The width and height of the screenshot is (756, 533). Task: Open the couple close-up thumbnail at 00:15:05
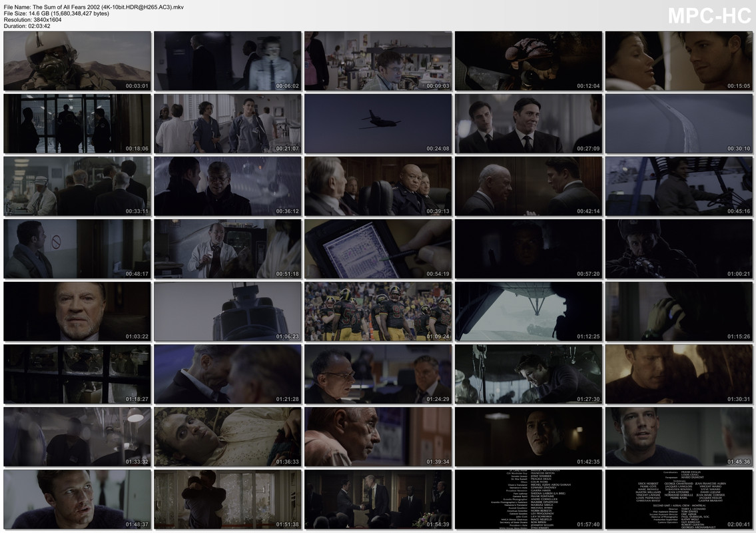(x=679, y=61)
